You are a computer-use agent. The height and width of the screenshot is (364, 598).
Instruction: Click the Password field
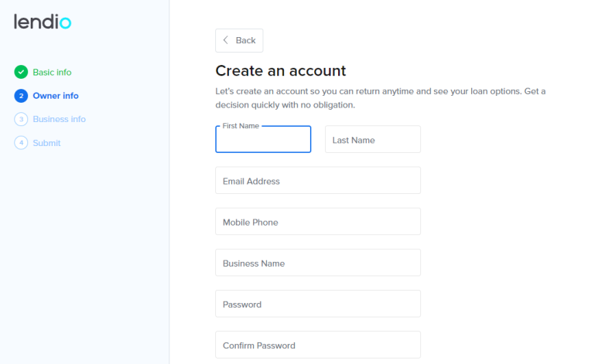coord(318,304)
